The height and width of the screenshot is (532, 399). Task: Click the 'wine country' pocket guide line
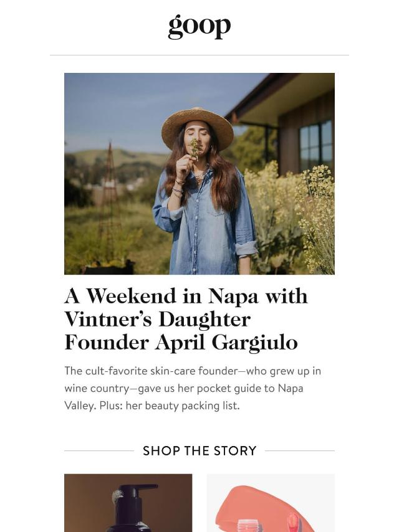[184, 389]
